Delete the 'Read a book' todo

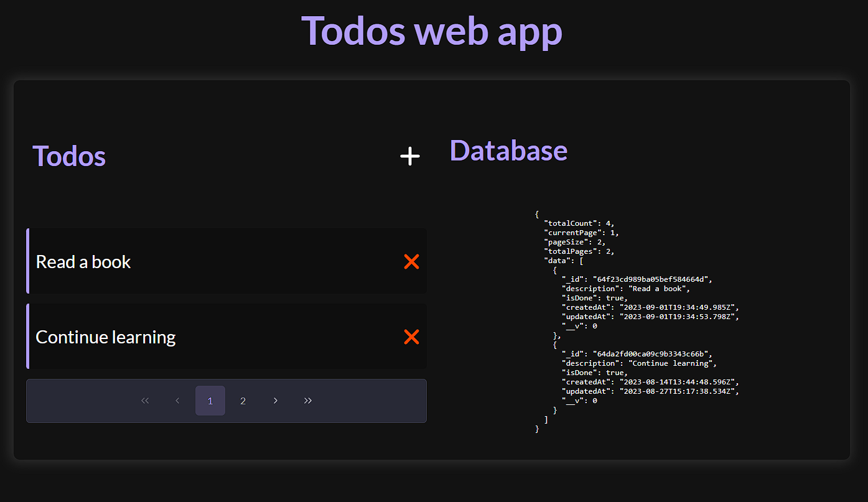pos(411,262)
